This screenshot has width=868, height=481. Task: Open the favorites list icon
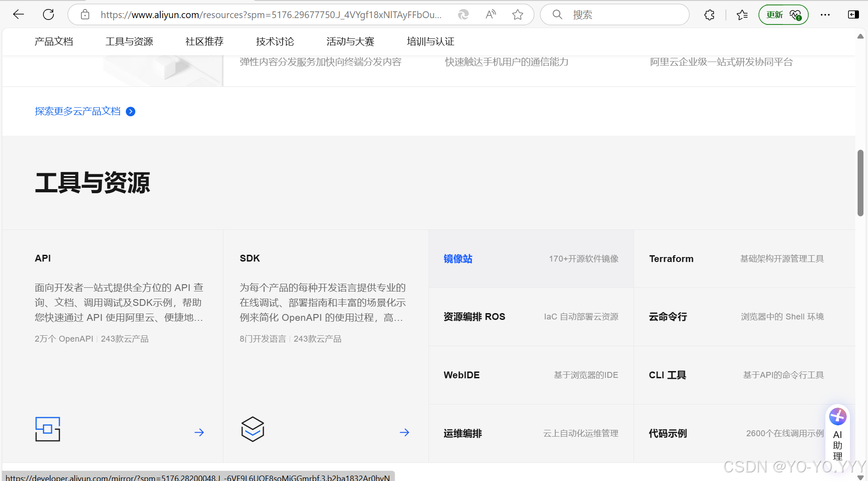[x=742, y=15]
